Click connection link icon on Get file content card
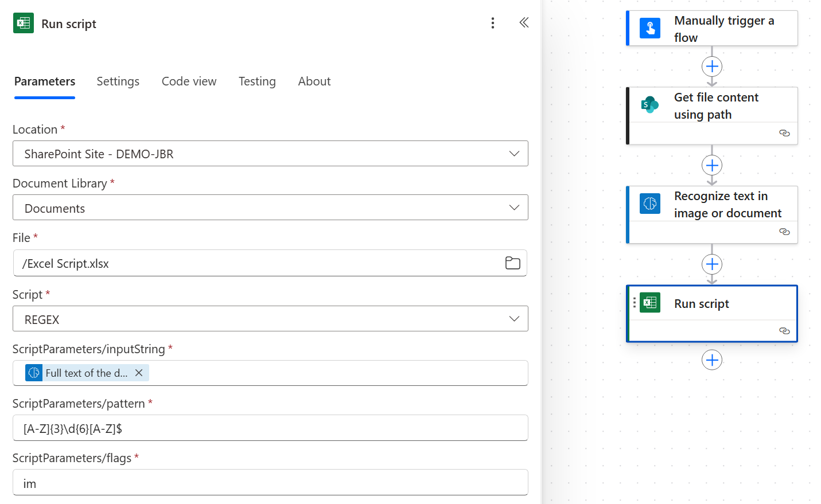821x504 pixels. (x=784, y=133)
